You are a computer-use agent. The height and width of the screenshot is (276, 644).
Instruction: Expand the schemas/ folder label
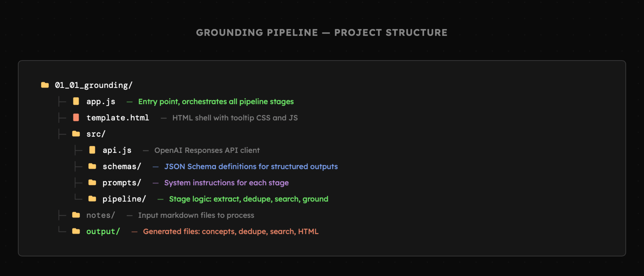pos(122,167)
